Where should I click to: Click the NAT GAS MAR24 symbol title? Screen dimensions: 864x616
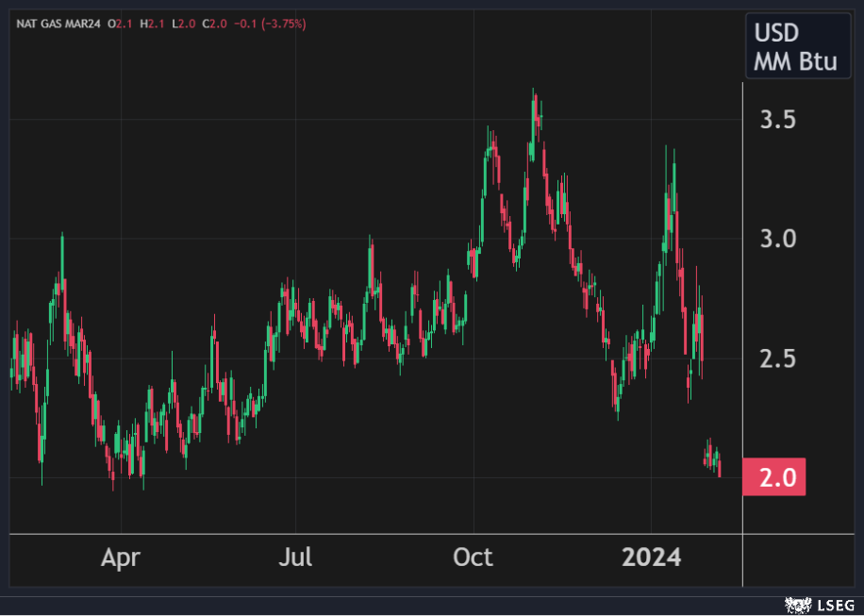coord(59,23)
